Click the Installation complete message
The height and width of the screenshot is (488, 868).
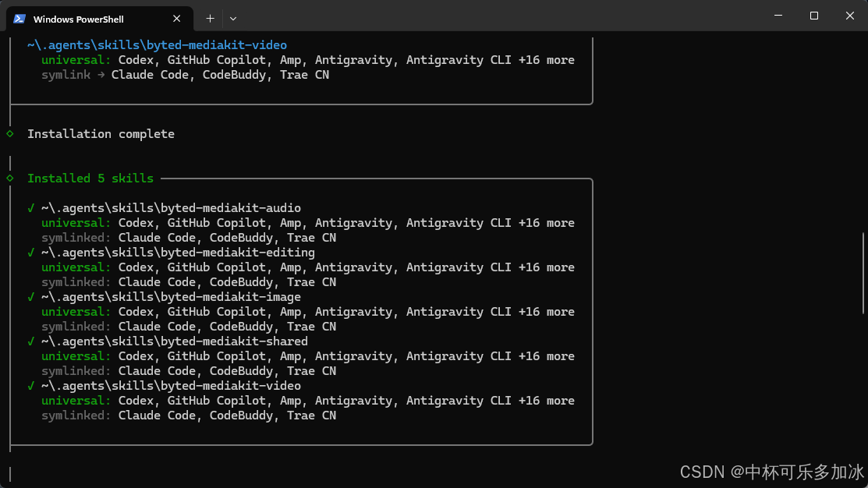tap(101, 134)
